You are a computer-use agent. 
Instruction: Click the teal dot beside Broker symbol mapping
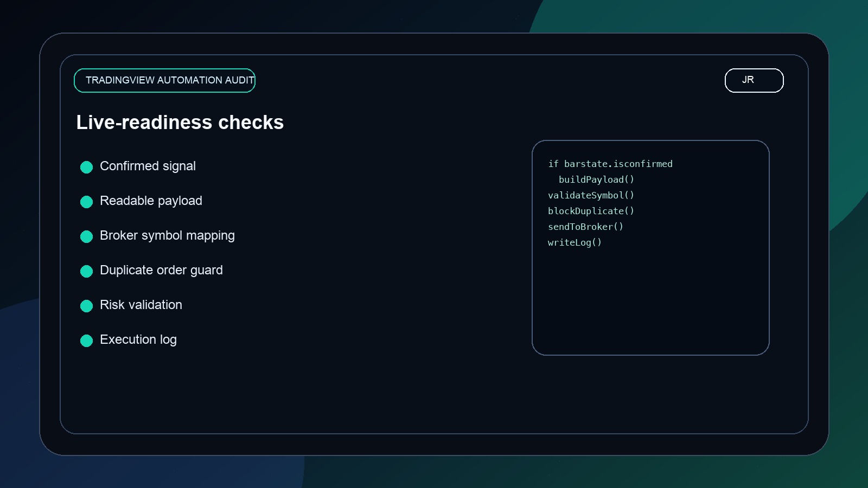coord(86,236)
